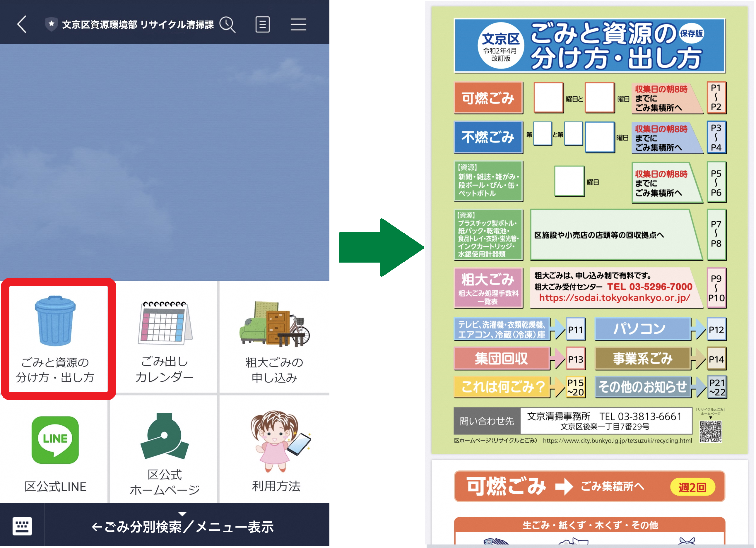The height and width of the screenshot is (548, 756).
Task: Go back with the left chevron arrow
Action: coord(22,24)
